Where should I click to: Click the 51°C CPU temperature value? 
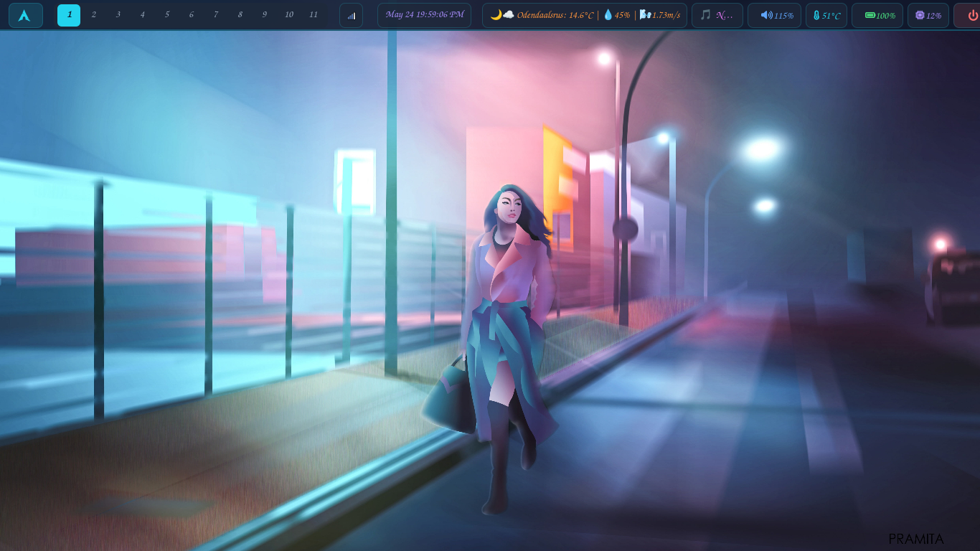(x=831, y=15)
